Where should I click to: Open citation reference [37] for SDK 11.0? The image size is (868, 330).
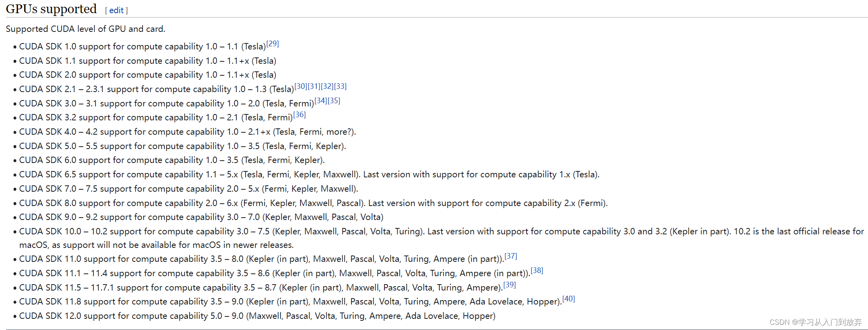(x=511, y=256)
